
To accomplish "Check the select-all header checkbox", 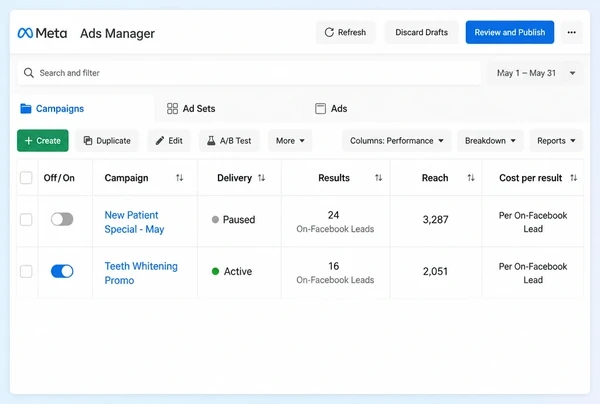I will pyautogui.click(x=26, y=178).
